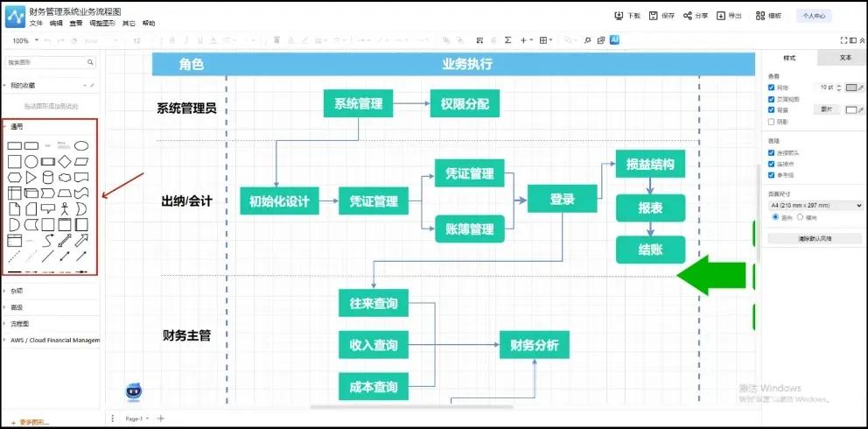Select the triangle shape in 通用 palette
This screenshot has height=429, width=868.
pos(31,177)
